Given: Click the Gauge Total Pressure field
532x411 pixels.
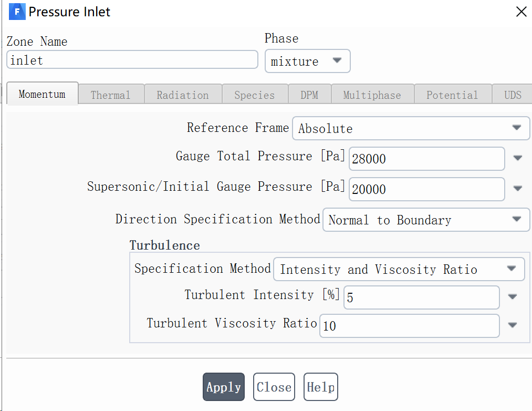Looking at the screenshot, I should click(426, 159).
